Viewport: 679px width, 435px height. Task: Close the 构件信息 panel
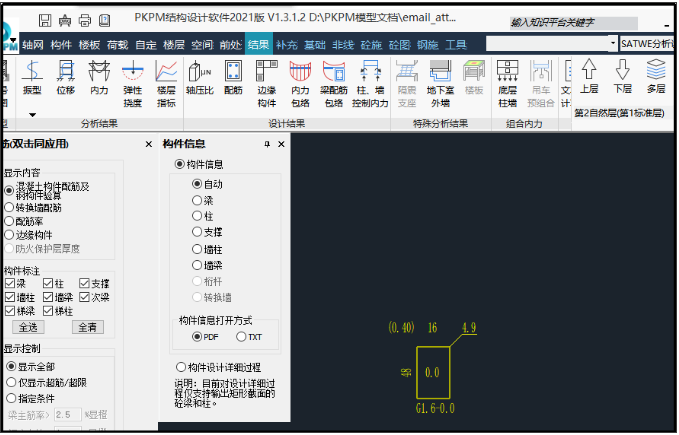(281, 144)
